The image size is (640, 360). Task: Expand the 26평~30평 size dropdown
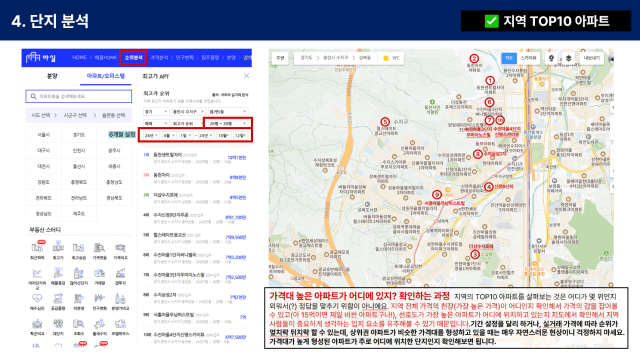coord(228,123)
